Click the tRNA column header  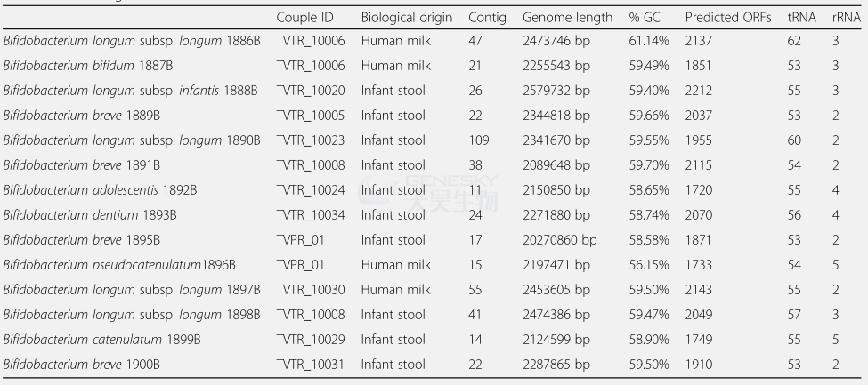[x=801, y=18]
